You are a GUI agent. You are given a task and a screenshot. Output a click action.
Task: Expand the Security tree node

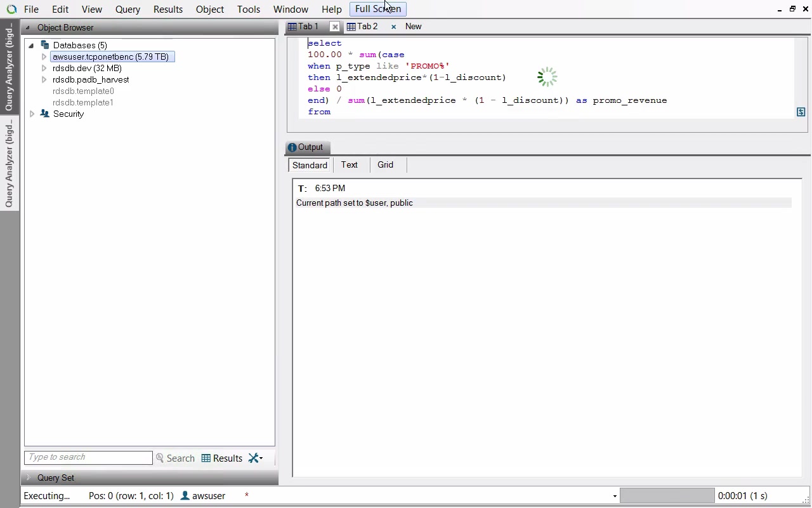(x=32, y=114)
